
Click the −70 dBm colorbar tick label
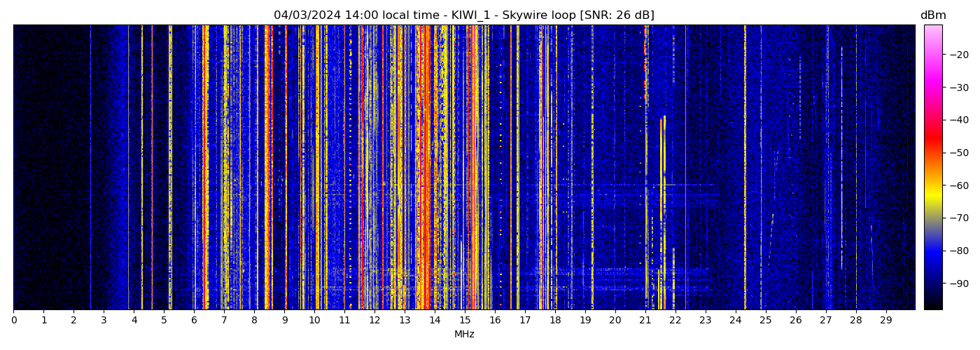958,218
